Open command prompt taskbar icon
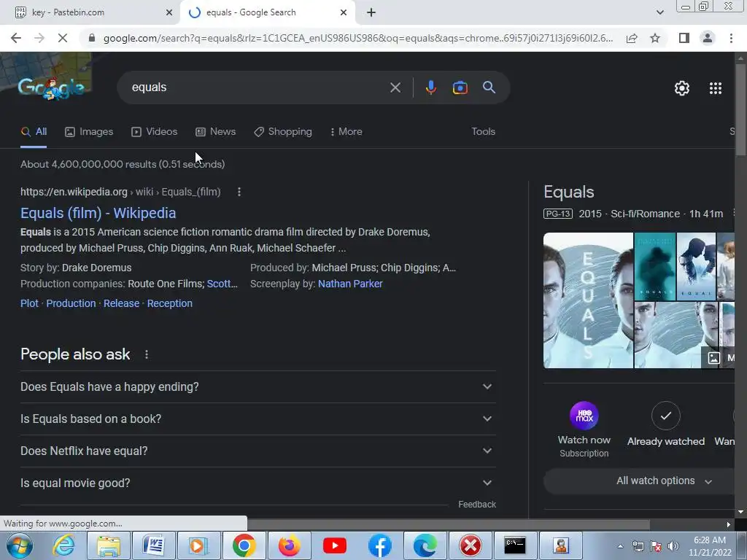Image resolution: width=747 pixels, height=560 pixels. (x=515, y=545)
